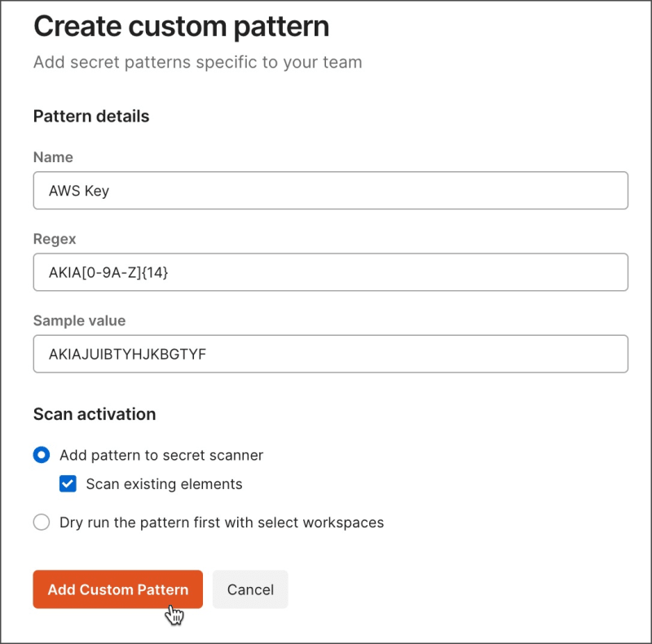Click the subtitle "Add secret patterns specific to your team"
The image size is (652, 644).
[x=197, y=62]
